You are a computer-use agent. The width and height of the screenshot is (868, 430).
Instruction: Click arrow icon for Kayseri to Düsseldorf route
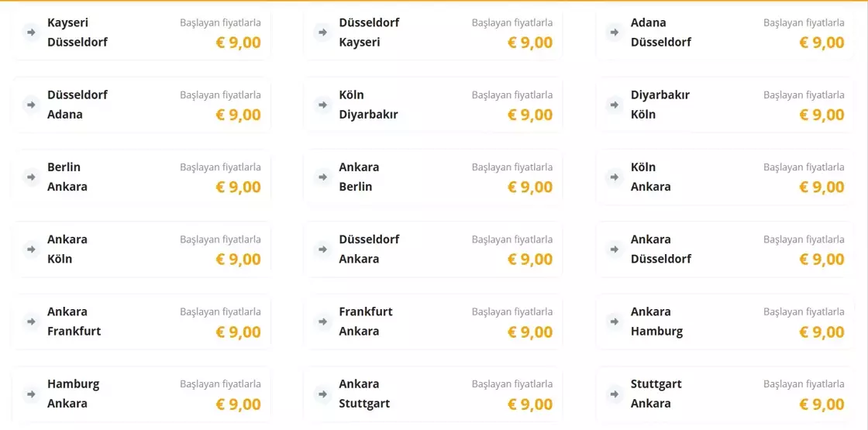click(x=31, y=33)
